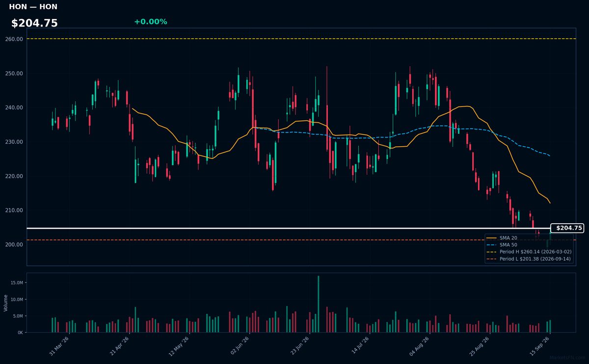Viewport: 589px width, 364px height.
Task: Click the 21 Apr '26 date label
Action: coord(119,346)
